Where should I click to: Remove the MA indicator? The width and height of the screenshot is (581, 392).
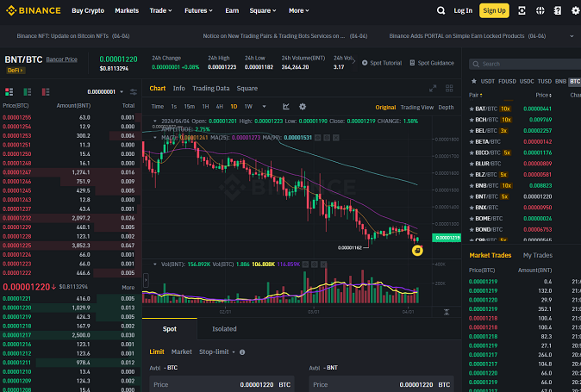335,138
